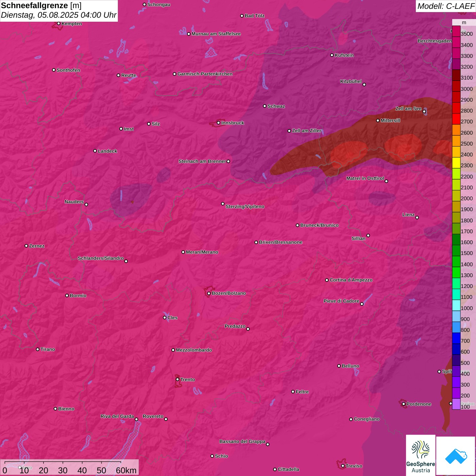This screenshot has height=476, width=476.
Task: Click the Brixen/Bressanone label
Action: (281, 242)
